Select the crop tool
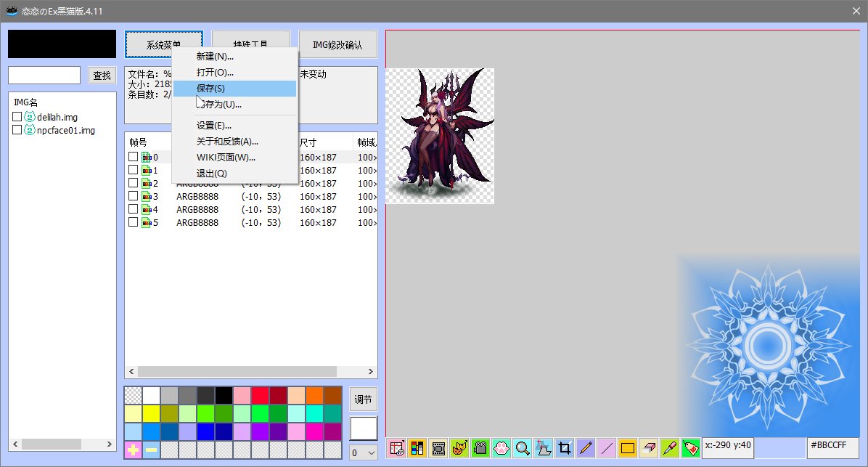Viewport: 868px width, 467px height. coord(565,448)
